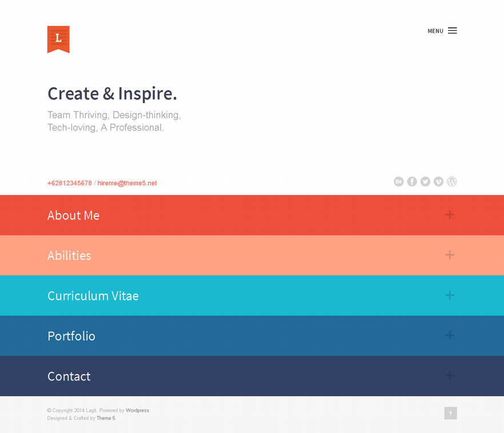Expand Curriculum Vitae plus icon
The height and width of the screenshot is (433, 504).
[450, 295]
